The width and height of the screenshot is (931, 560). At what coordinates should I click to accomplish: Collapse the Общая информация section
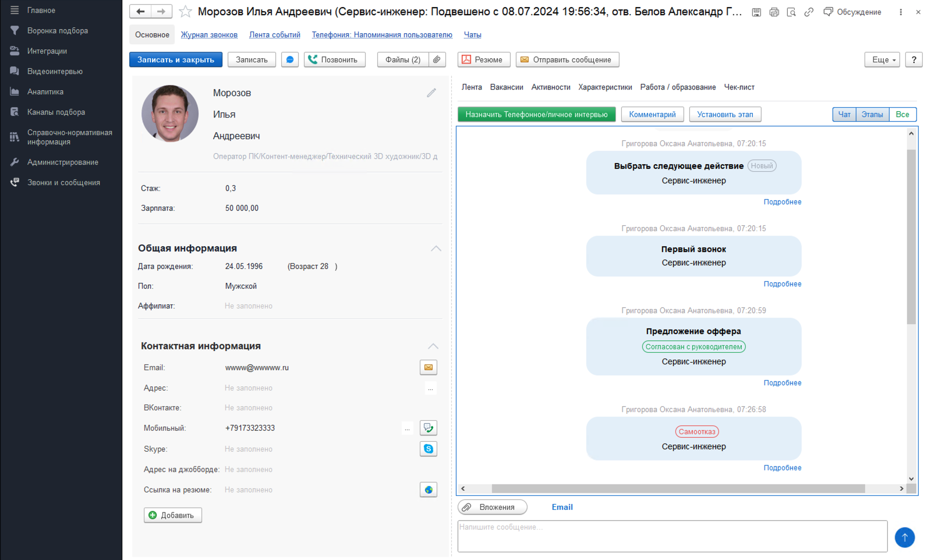pyautogui.click(x=436, y=248)
